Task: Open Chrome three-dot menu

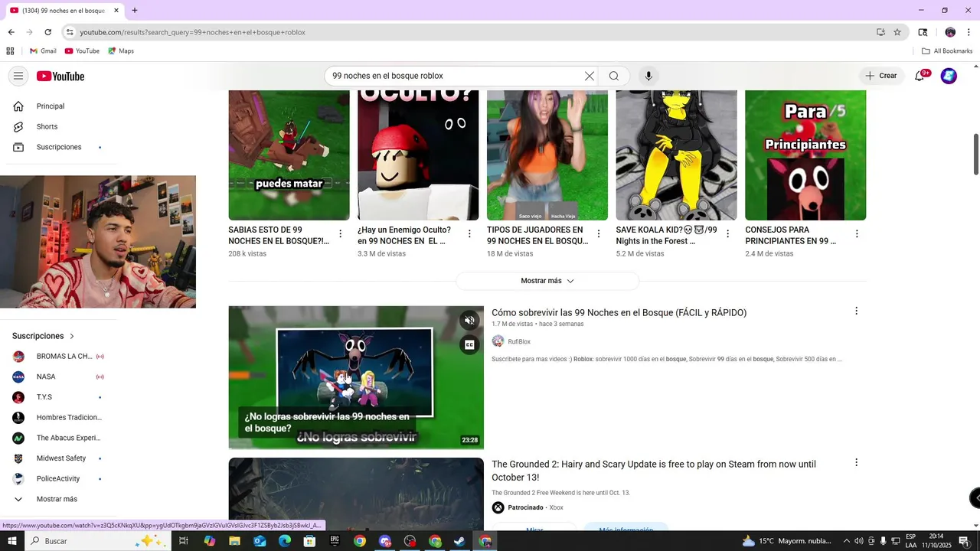Action: (969, 32)
